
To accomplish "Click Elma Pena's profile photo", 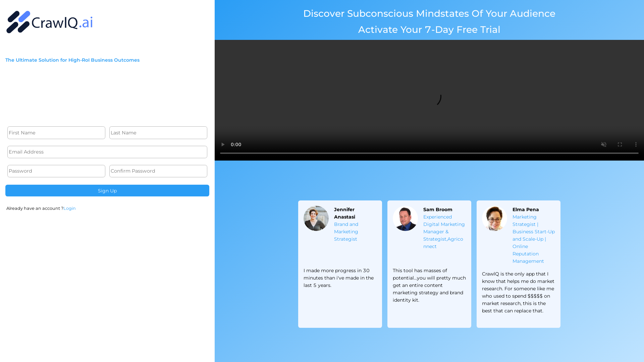I will (494, 218).
